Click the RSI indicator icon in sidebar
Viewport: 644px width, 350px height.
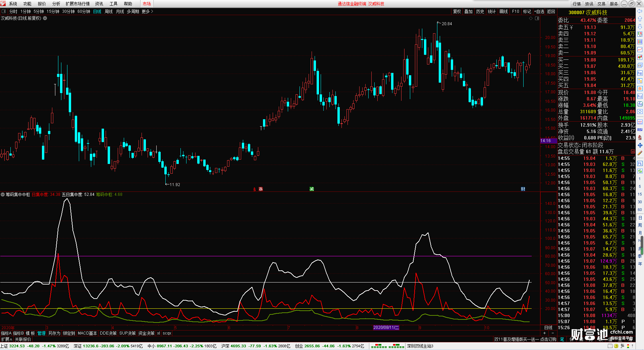[640, 130]
